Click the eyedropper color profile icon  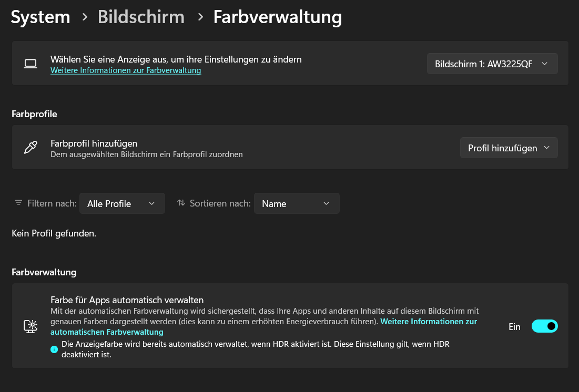point(31,147)
